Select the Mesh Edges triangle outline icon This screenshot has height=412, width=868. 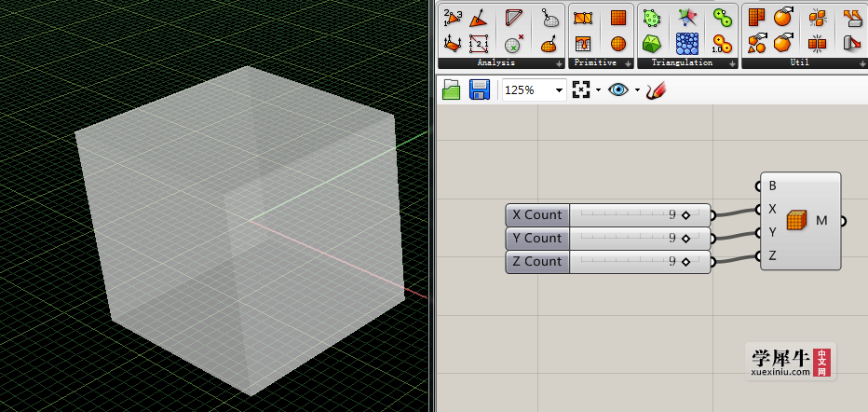click(x=514, y=19)
